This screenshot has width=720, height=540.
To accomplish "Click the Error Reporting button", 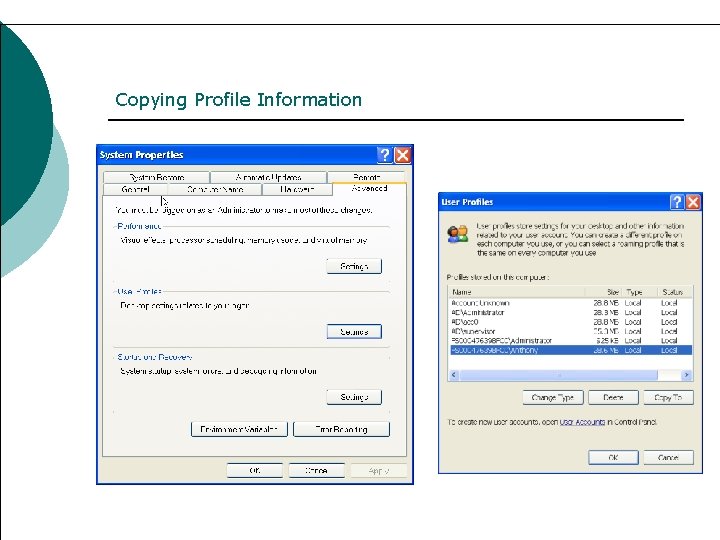I will tap(341, 429).
